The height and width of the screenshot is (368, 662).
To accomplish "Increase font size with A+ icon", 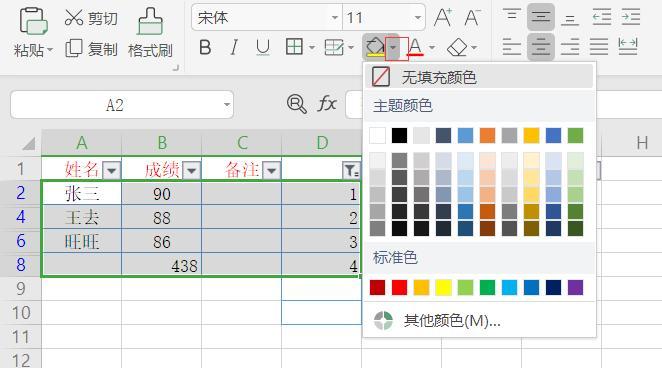I will pyautogui.click(x=443, y=18).
